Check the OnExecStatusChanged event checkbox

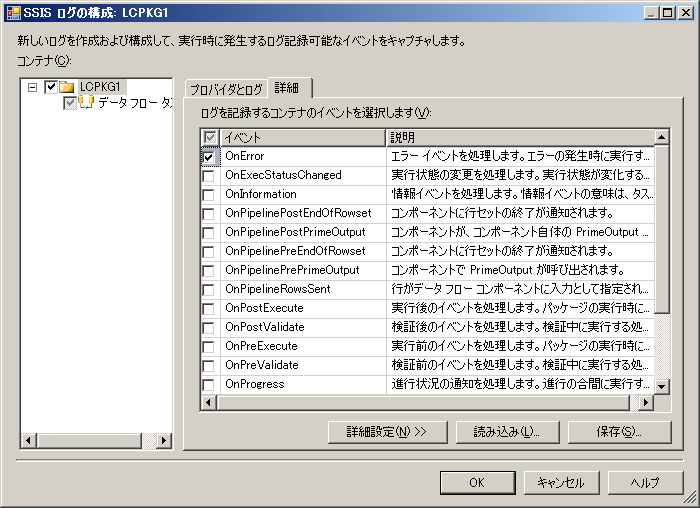coord(208,176)
